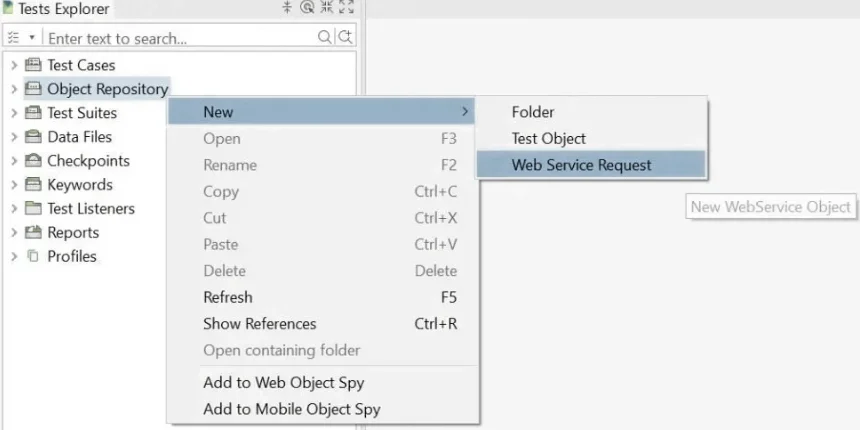860x430 pixels.
Task: Choose Add to Mobile Object Spy
Action: [291, 409]
